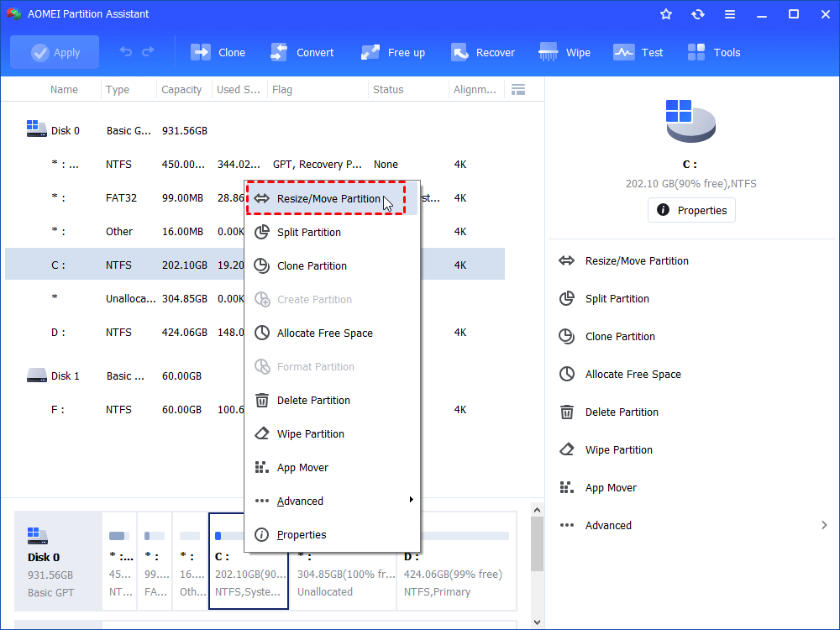Open the hamburger menu
Viewport: 840px width, 630px height.
pos(730,13)
